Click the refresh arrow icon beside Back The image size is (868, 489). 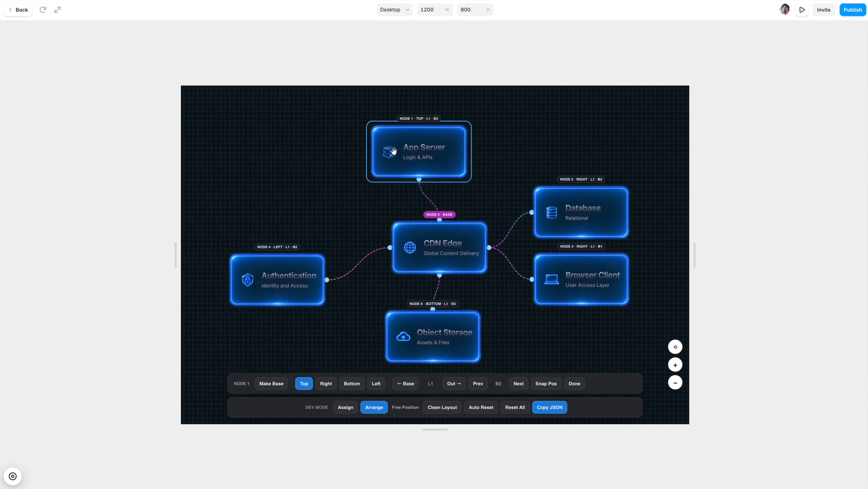pyautogui.click(x=43, y=10)
